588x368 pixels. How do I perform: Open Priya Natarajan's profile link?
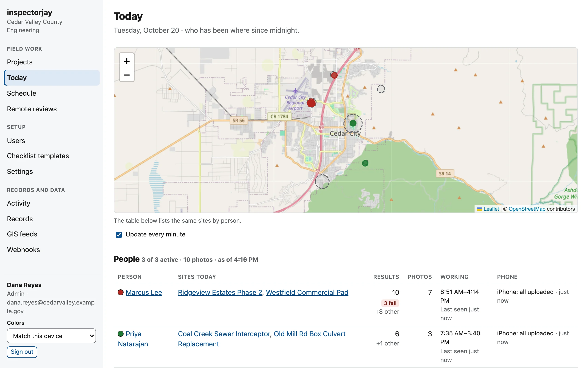click(133, 339)
